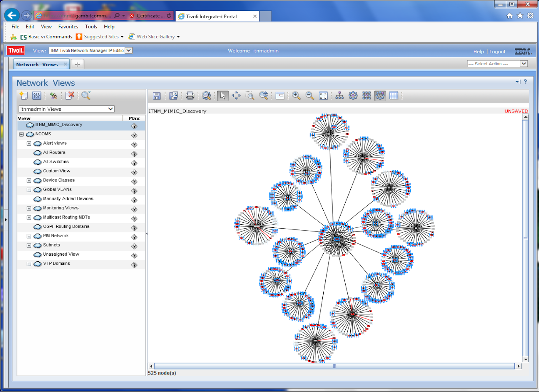539x392 pixels.
Task: Select the zoom in tool
Action: pos(296,96)
